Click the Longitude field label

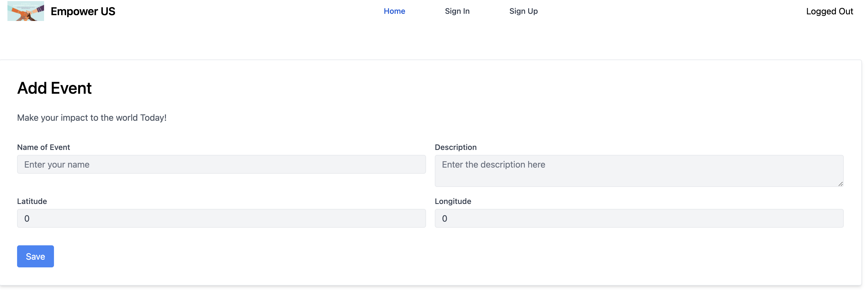[x=453, y=201]
